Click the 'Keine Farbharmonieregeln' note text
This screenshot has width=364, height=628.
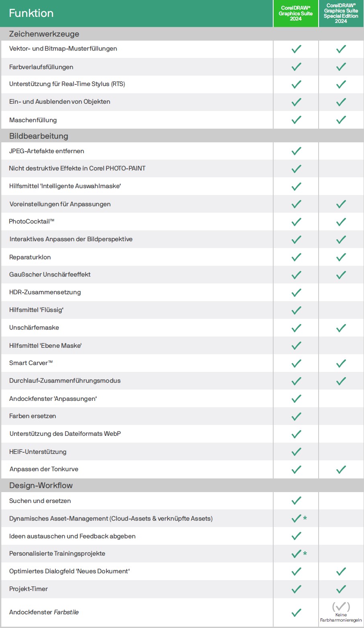[x=341, y=618]
